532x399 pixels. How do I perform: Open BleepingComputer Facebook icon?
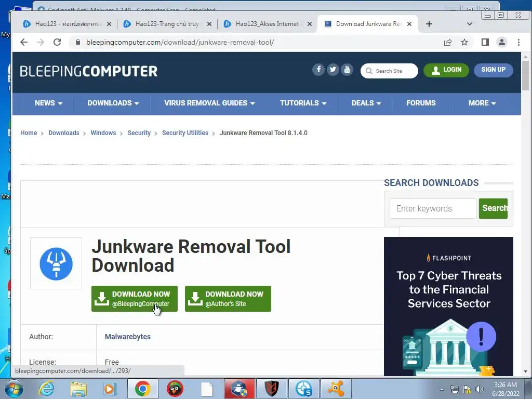pos(318,70)
